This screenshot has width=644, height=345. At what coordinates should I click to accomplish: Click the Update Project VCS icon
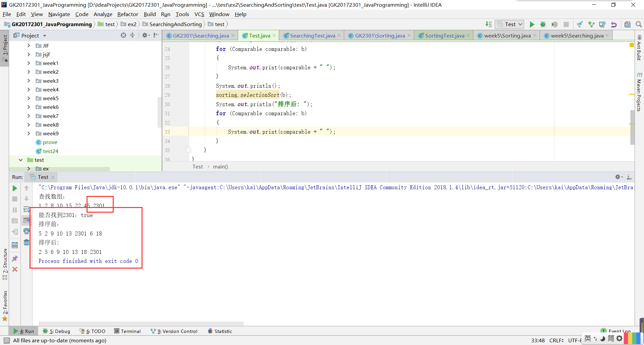(580, 24)
